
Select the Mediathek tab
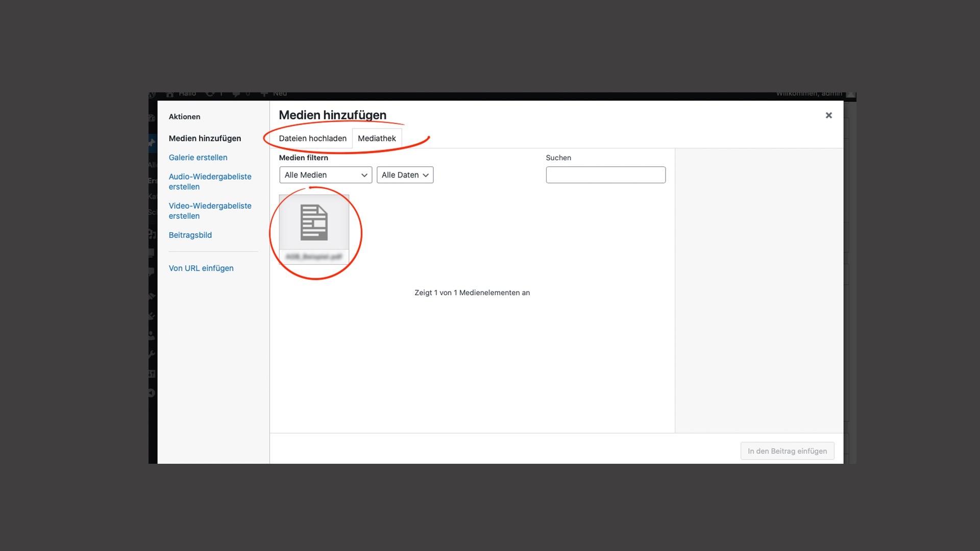point(377,138)
